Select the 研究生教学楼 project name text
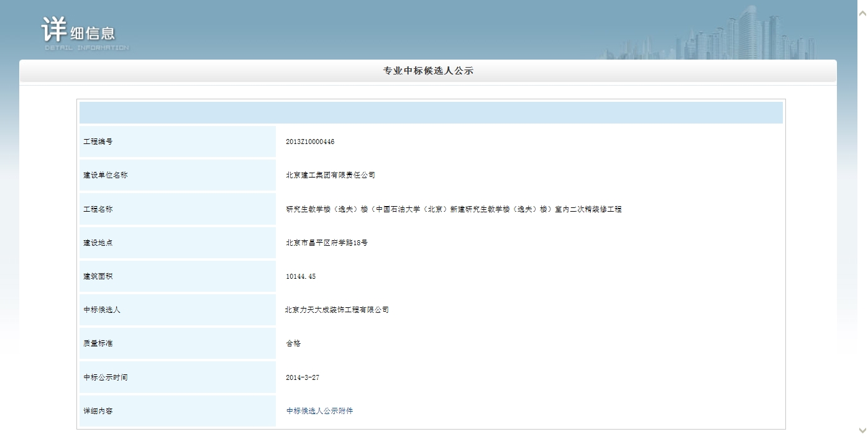This screenshot has height=442, width=868. (x=454, y=209)
